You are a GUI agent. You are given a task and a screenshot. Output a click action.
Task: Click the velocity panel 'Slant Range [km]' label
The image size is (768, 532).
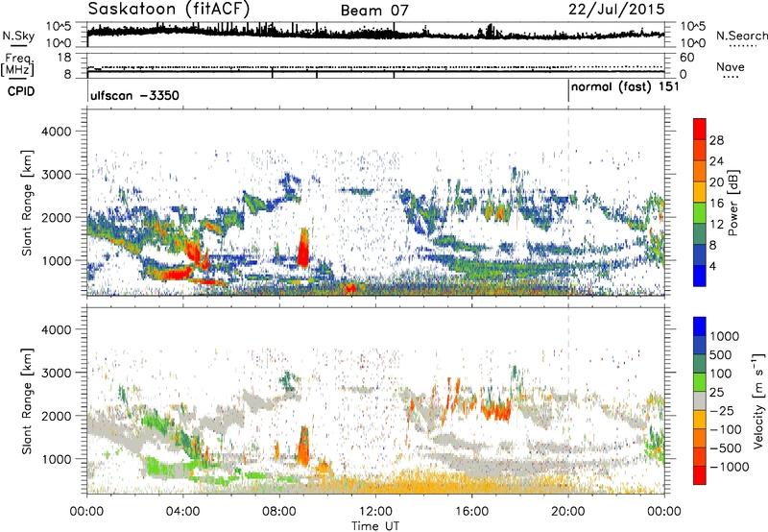point(27,400)
